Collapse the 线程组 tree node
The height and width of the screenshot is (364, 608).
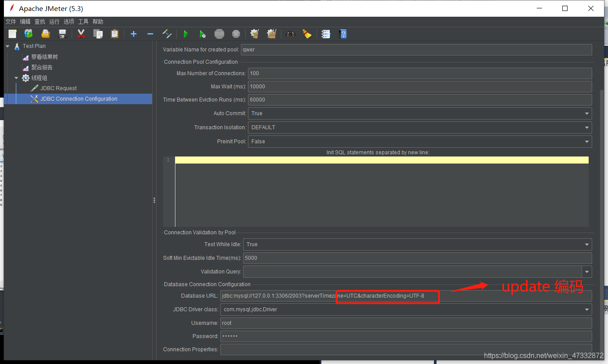tap(16, 78)
